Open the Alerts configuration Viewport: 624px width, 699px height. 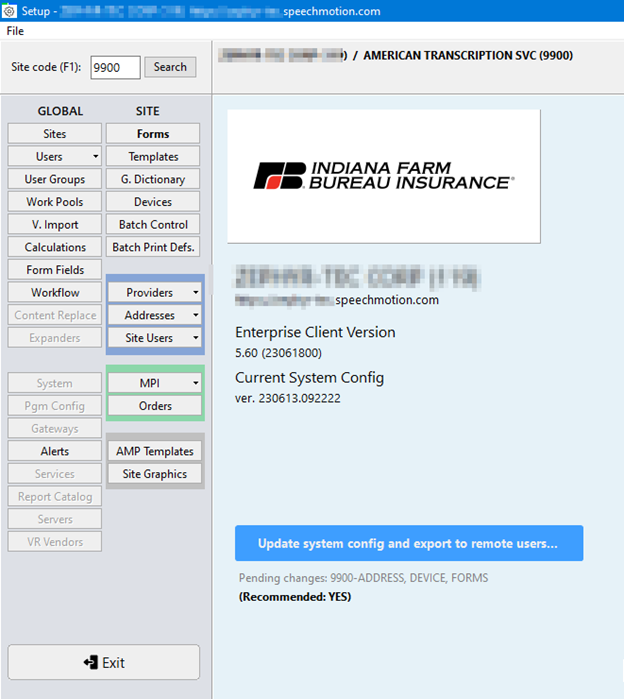click(x=55, y=452)
